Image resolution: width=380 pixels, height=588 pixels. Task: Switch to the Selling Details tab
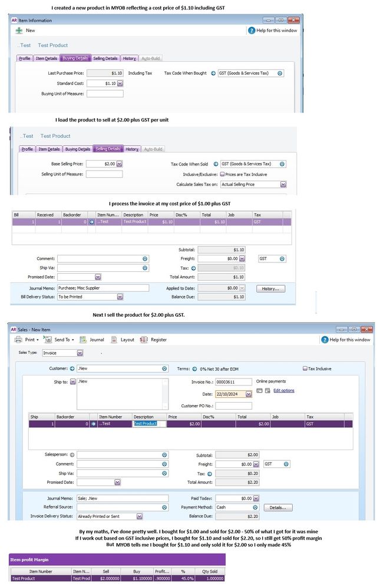tap(106, 58)
